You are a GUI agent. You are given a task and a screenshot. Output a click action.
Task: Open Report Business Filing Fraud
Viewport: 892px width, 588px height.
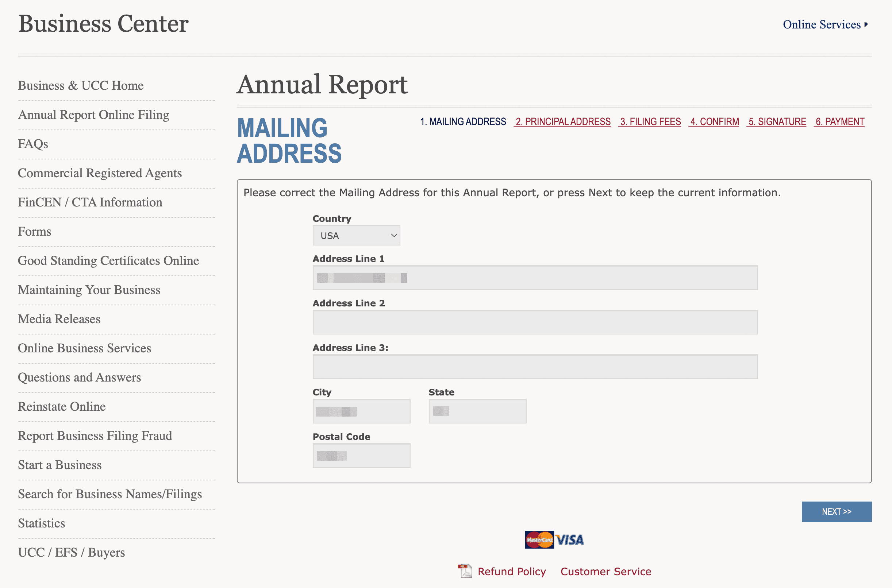coord(95,436)
